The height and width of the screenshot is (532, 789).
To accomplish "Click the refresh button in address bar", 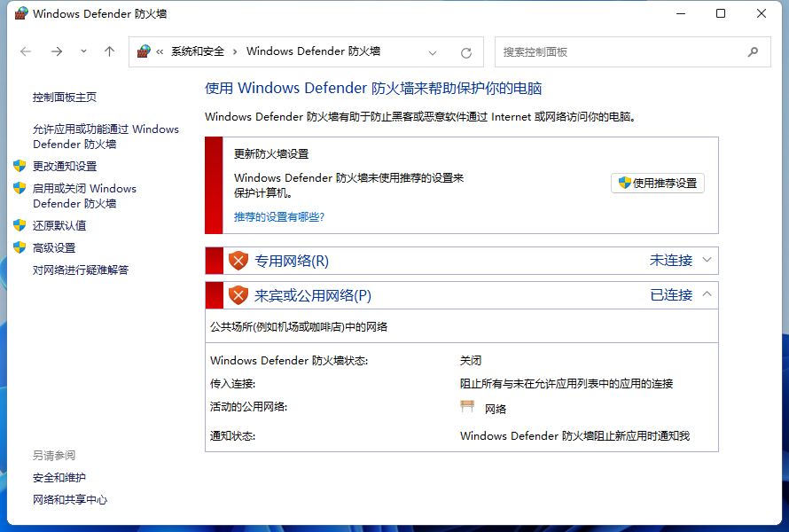I will pos(466,52).
